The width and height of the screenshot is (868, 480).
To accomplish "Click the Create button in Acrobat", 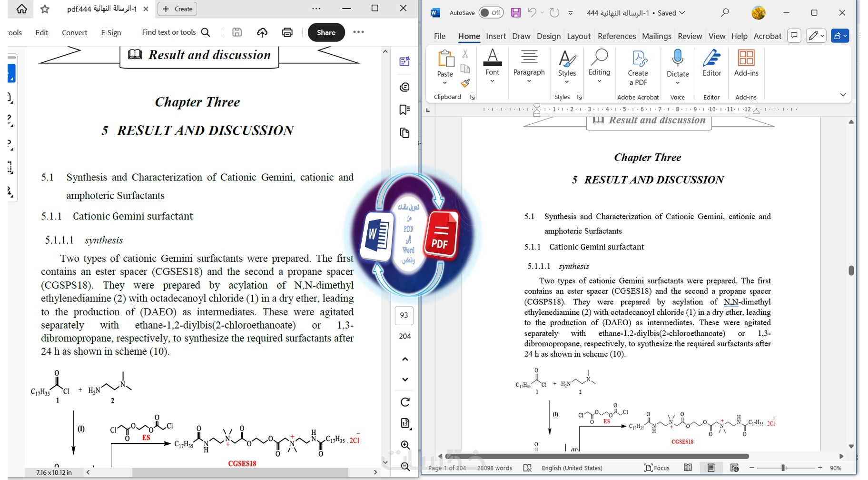I will click(x=177, y=9).
